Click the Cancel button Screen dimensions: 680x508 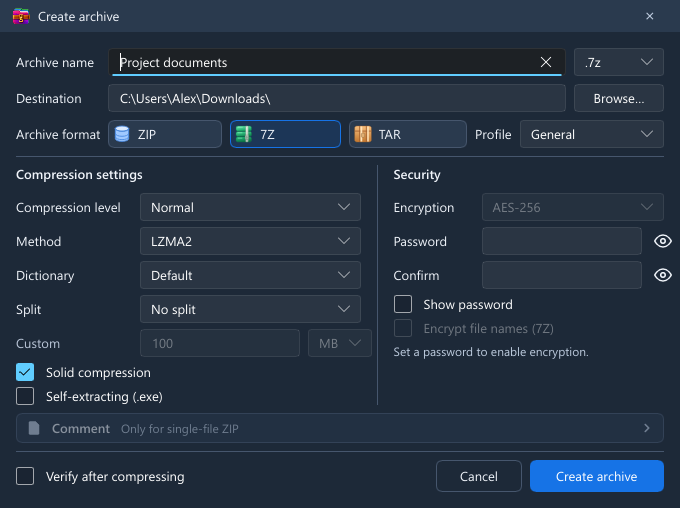pyautogui.click(x=479, y=476)
